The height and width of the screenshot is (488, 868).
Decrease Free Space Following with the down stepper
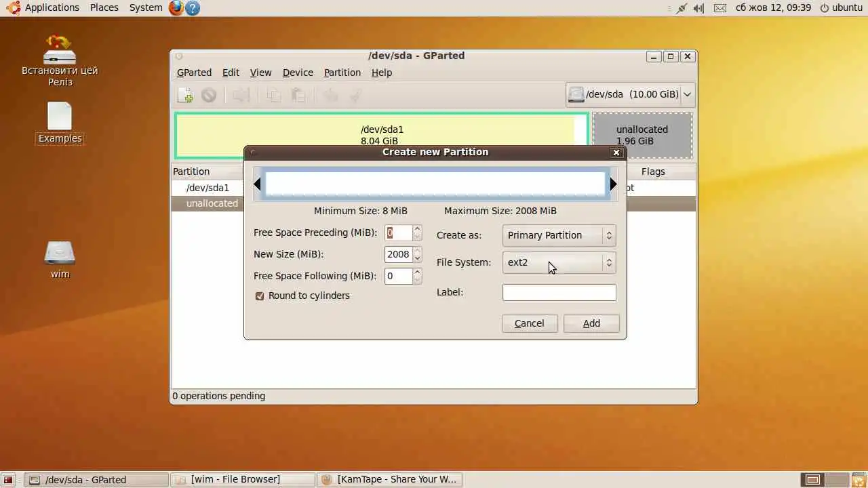(417, 281)
